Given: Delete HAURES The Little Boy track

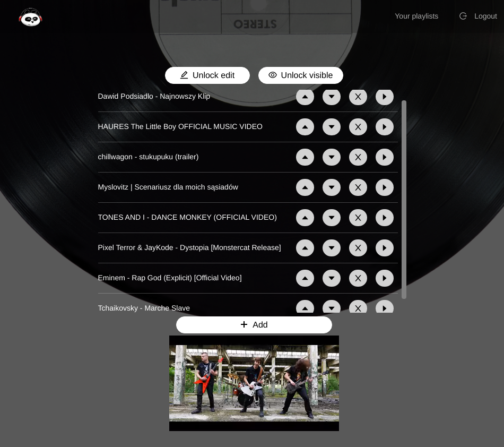Looking at the screenshot, I should 358,127.
